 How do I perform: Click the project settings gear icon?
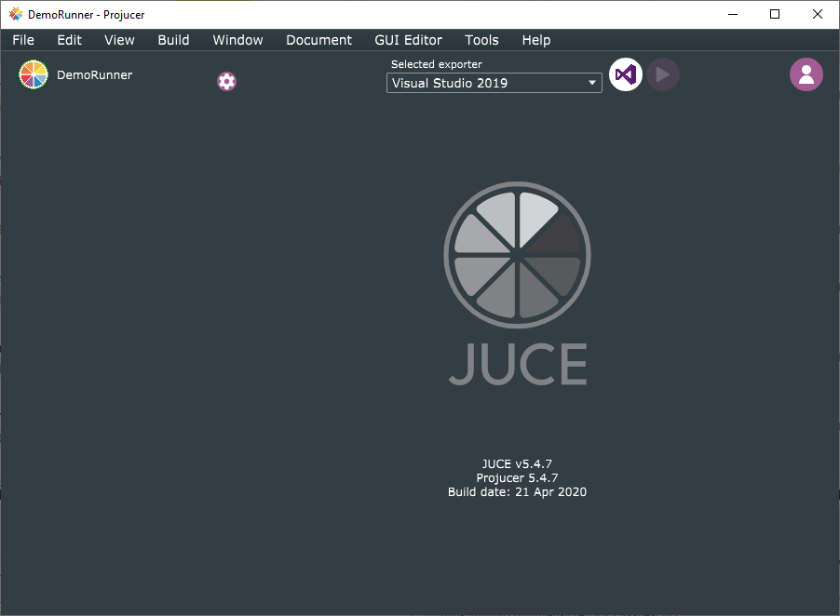click(226, 81)
